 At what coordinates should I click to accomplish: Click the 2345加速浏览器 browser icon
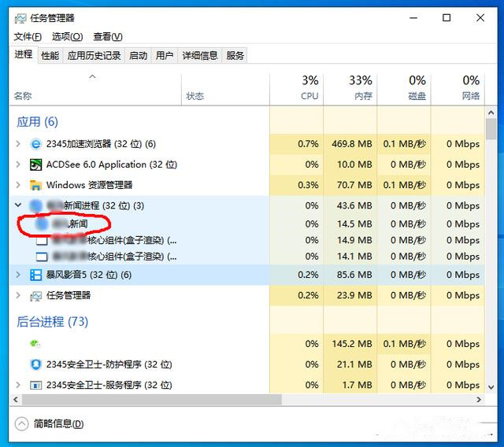(x=35, y=144)
